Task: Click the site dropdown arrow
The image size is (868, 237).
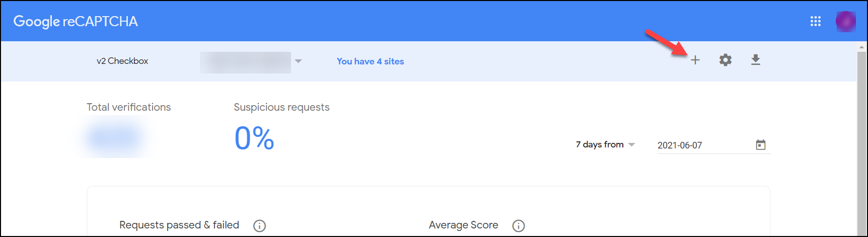Action: coord(298,61)
